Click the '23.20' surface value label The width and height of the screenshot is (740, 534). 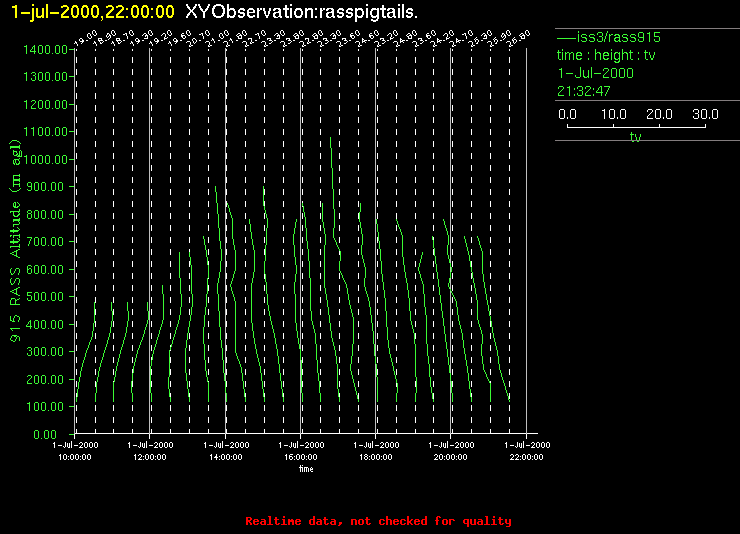coord(387,38)
